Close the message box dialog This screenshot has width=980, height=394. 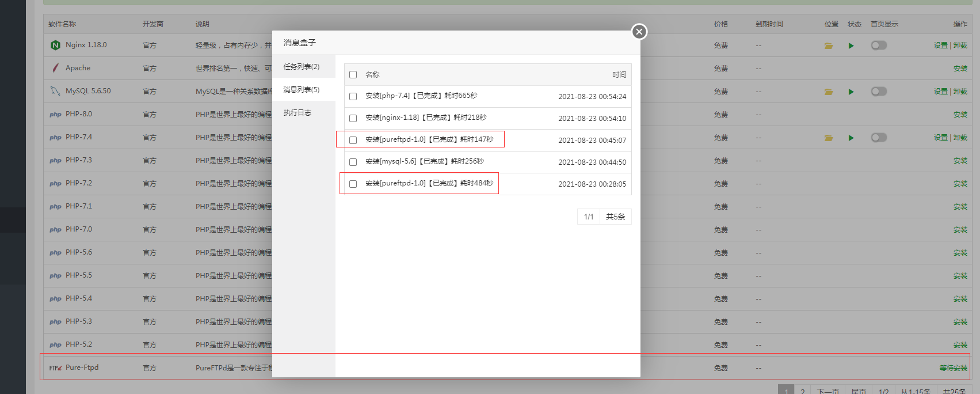[x=639, y=32]
